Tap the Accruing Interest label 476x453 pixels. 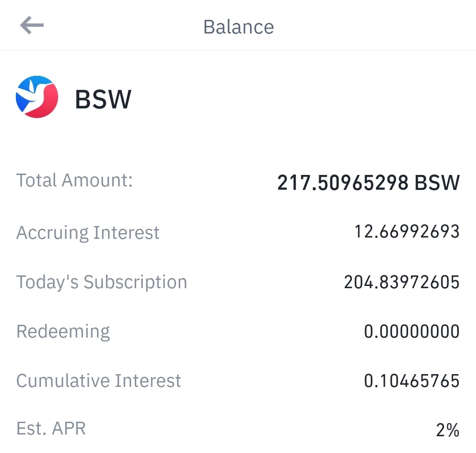coord(88,233)
